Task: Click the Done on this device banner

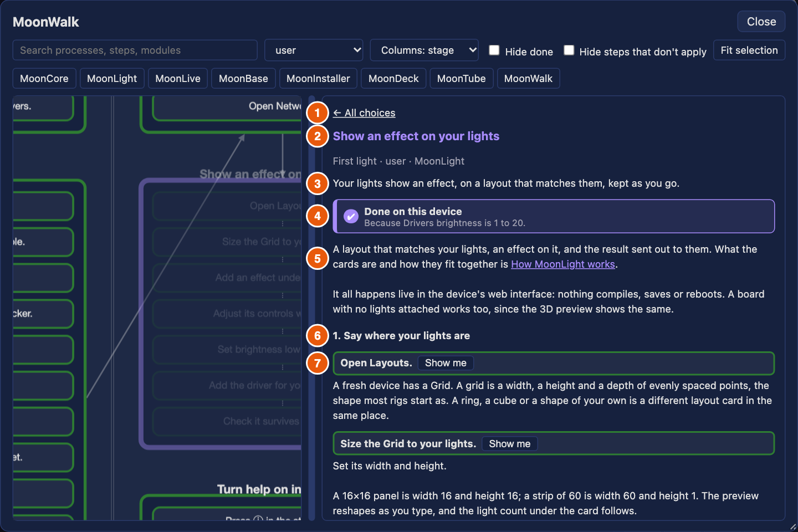Action: pos(554,217)
